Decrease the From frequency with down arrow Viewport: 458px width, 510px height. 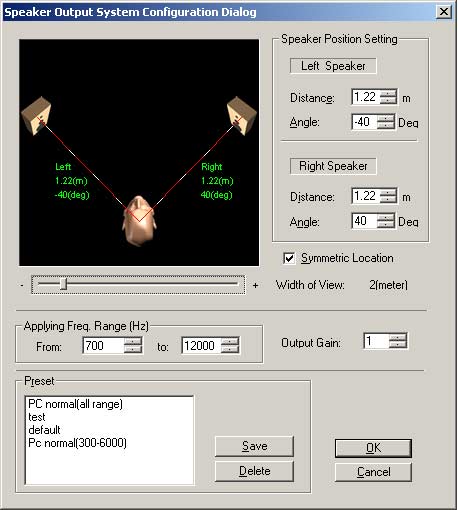click(x=133, y=349)
